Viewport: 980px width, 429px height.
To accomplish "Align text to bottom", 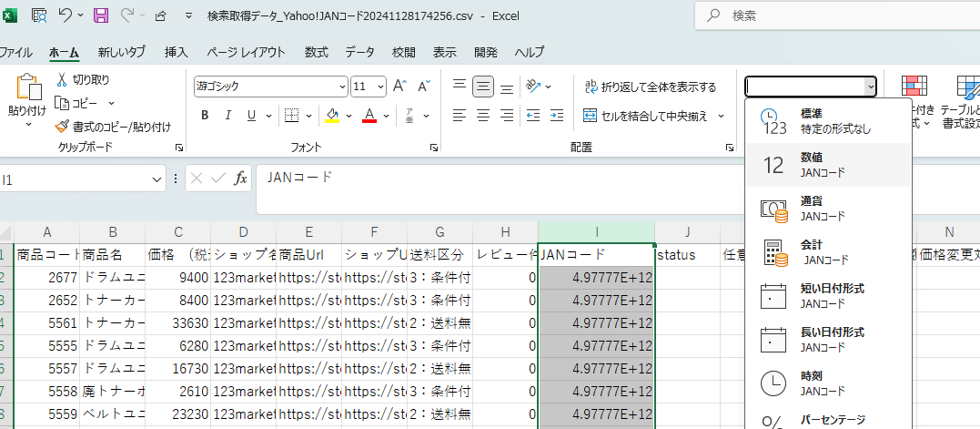I will (507, 87).
